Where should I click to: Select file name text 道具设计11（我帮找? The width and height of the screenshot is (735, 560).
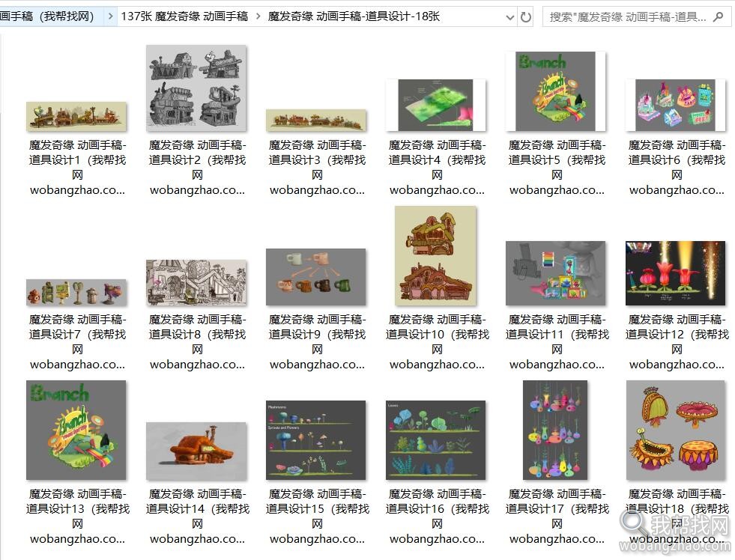[557, 335]
